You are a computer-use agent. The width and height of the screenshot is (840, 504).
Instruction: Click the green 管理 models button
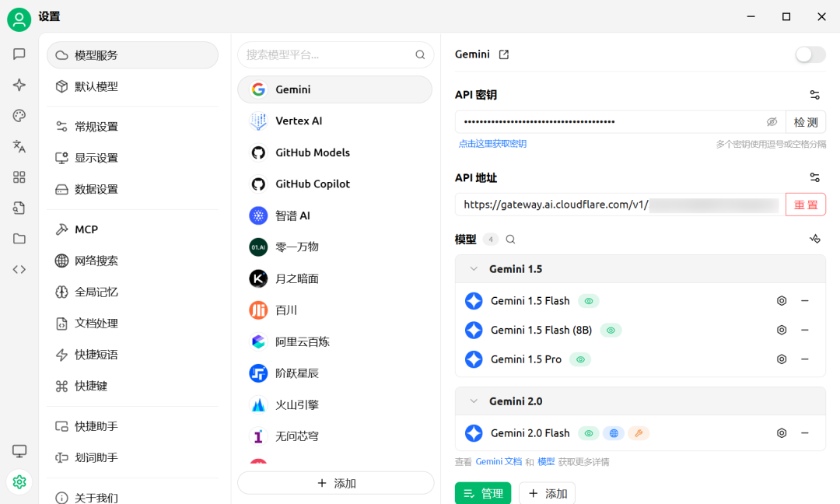pos(483,493)
